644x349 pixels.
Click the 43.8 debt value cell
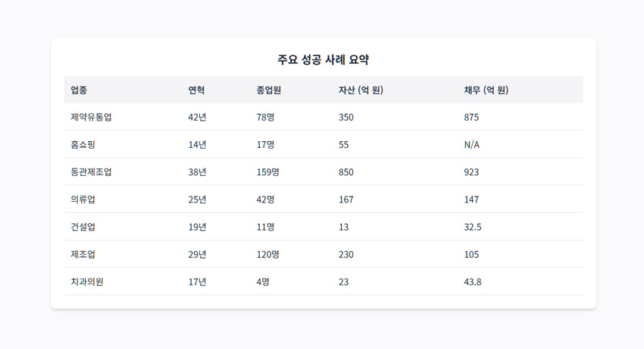pyautogui.click(x=472, y=282)
